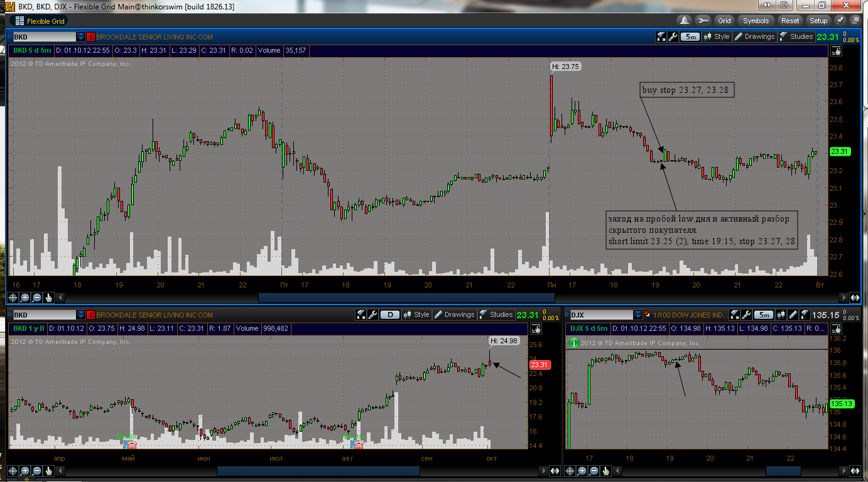Image resolution: width=868 pixels, height=482 pixels.
Task: Open Studies menu in daily BKD chart
Action: click(x=496, y=314)
